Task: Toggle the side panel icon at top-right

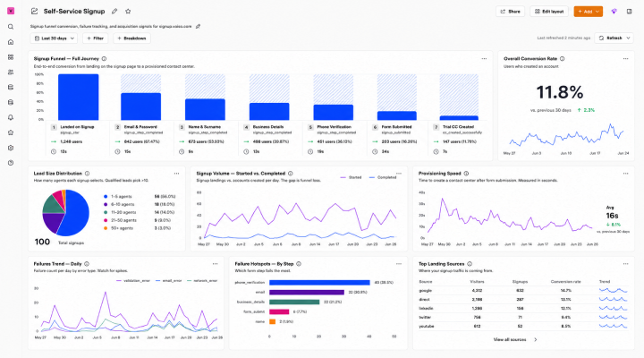Action: tap(629, 12)
